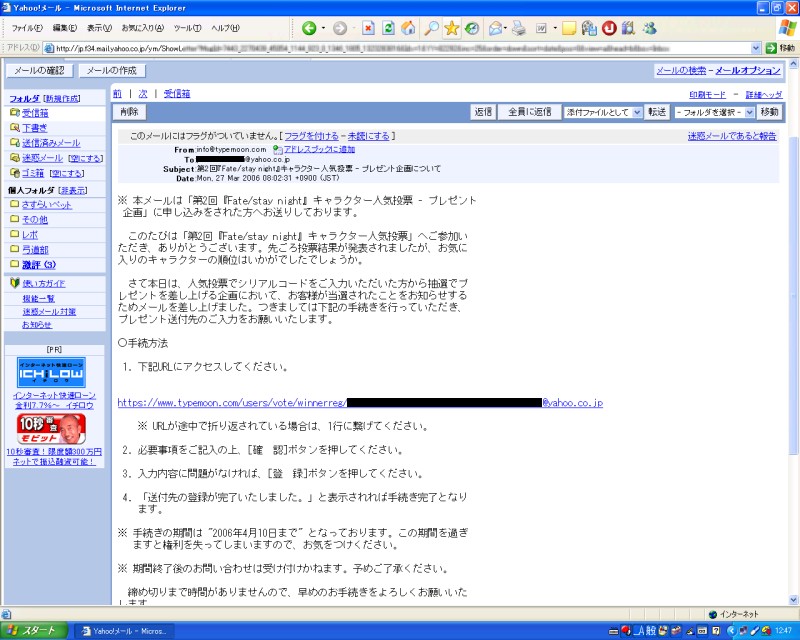Open the 添付ファイルとして dropdown

pyautogui.click(x=637, y=112)
